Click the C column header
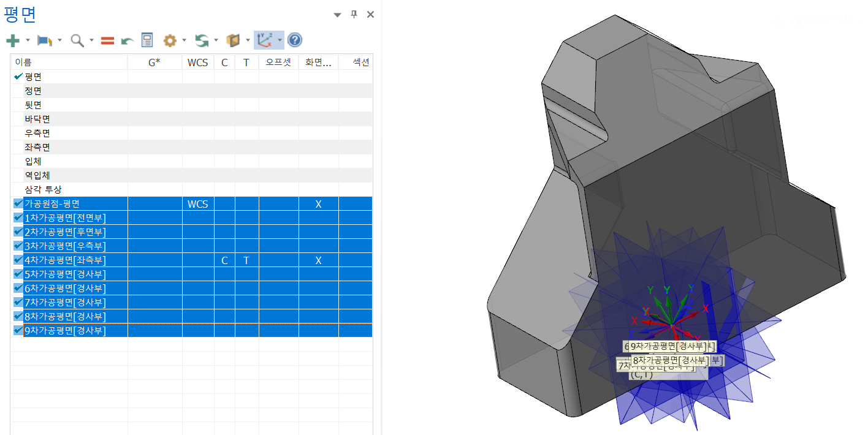 point(224,62)
